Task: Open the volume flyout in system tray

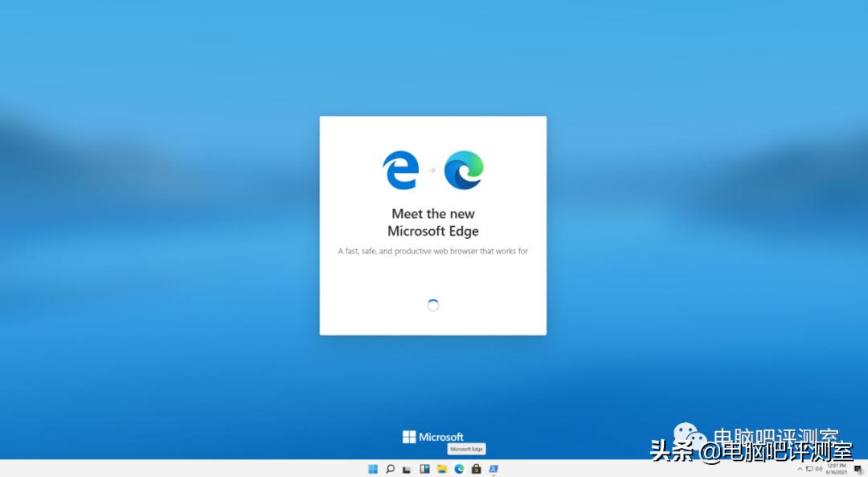Action: (817, 468)
